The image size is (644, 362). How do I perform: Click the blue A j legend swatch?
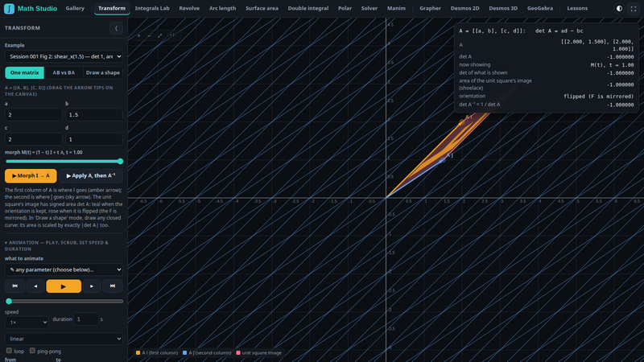[x=185, y=352]
